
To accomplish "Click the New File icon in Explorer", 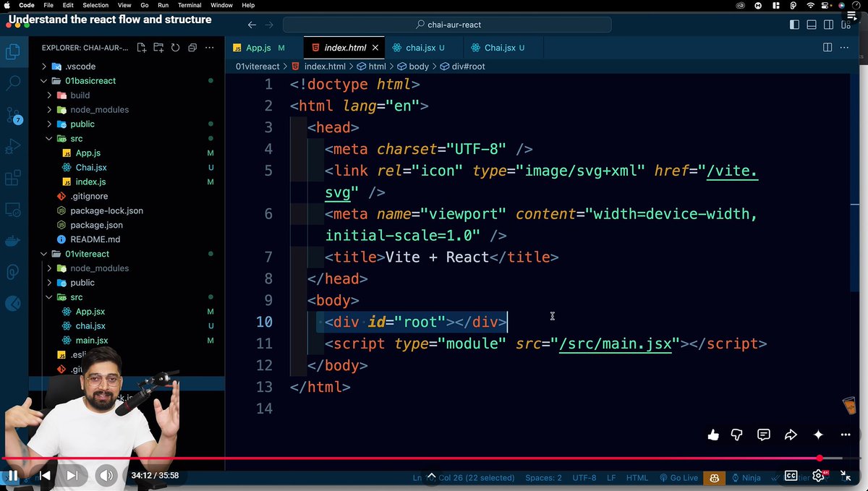I will [x=142, y=48].
